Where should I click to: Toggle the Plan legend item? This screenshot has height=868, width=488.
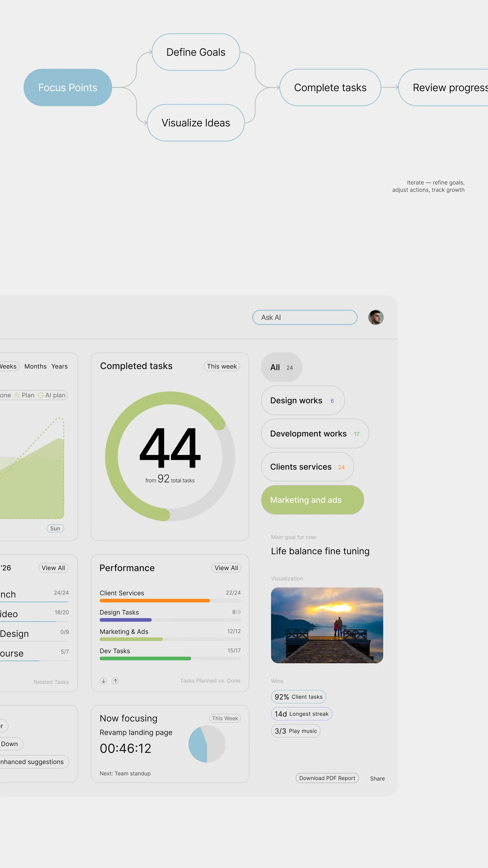tap(25, 395)
